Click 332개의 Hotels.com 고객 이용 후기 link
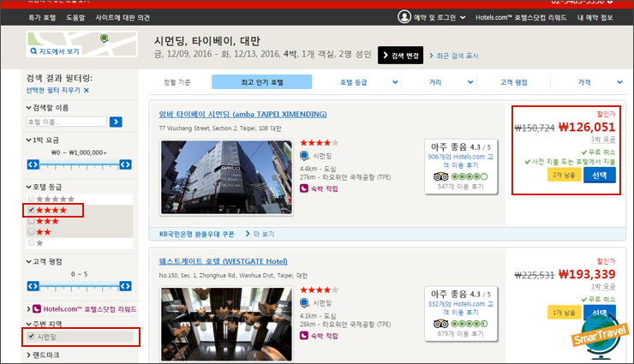 pyautogui.click(x=461, y=307)
